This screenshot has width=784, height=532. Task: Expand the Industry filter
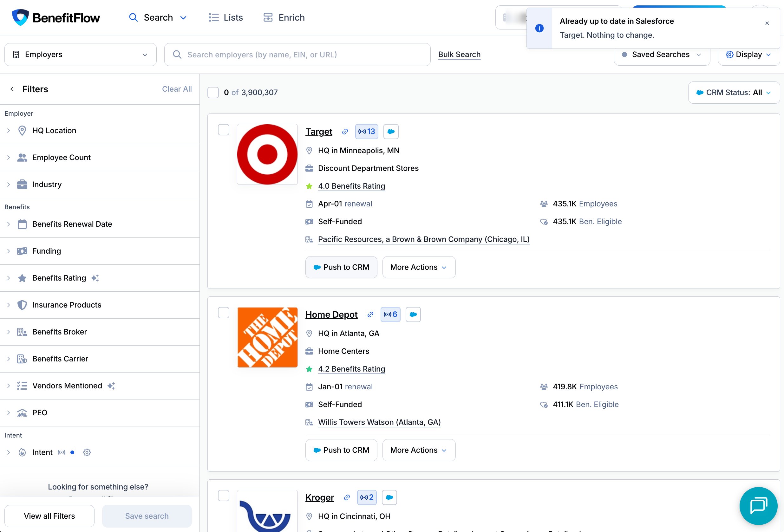coord(100,185)
